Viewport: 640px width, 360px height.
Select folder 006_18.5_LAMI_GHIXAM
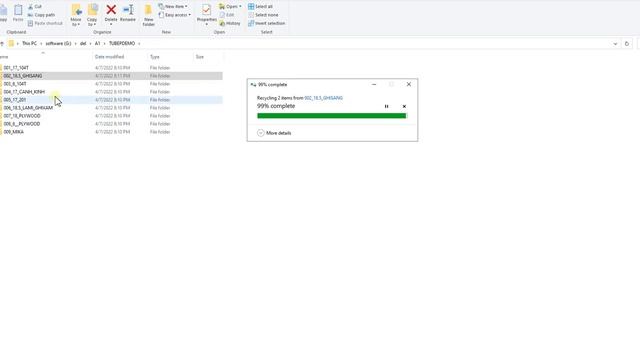coord(28,108)
